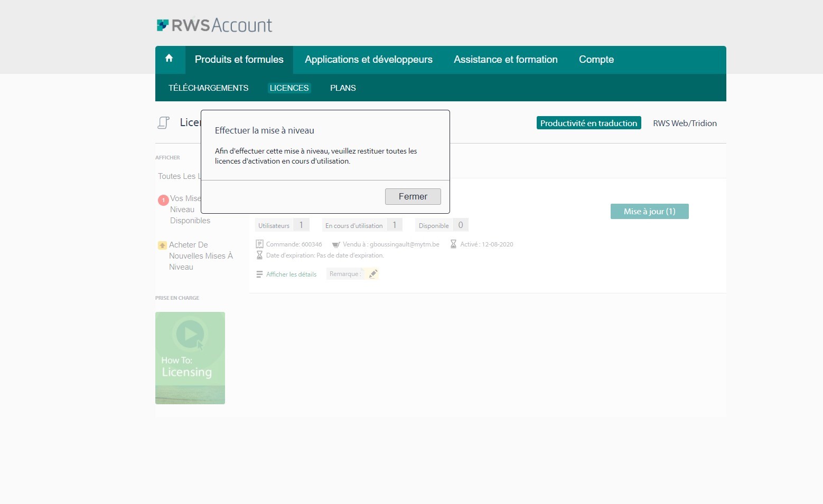Switch to the PLANS tab
823x504 pixels.
pos(343,88)
